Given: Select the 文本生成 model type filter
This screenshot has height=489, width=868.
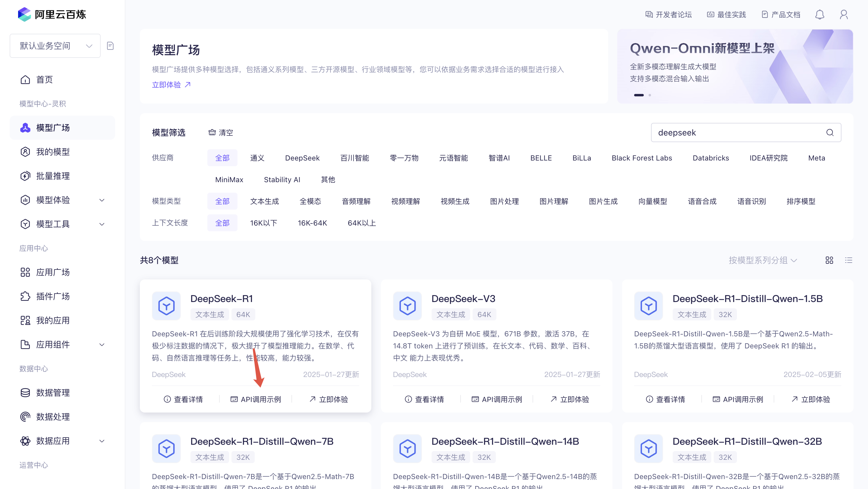Looking at the screenshot, I should pos(265,201).
